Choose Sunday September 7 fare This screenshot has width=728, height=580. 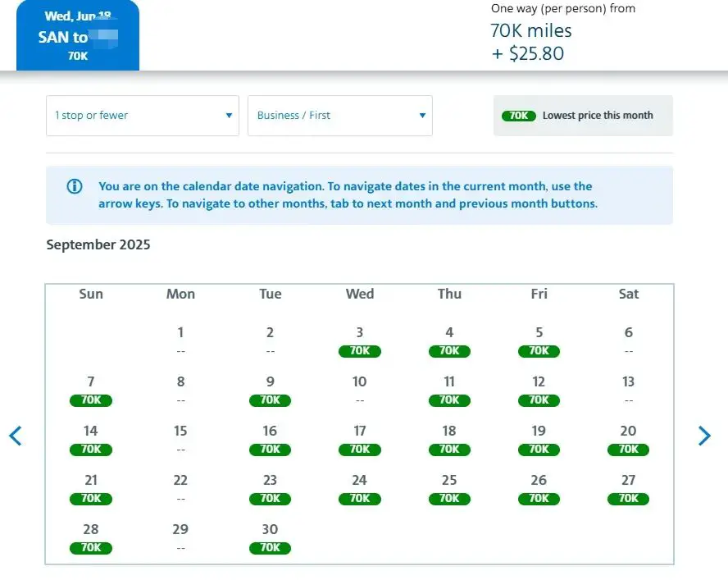pos(91,390)
